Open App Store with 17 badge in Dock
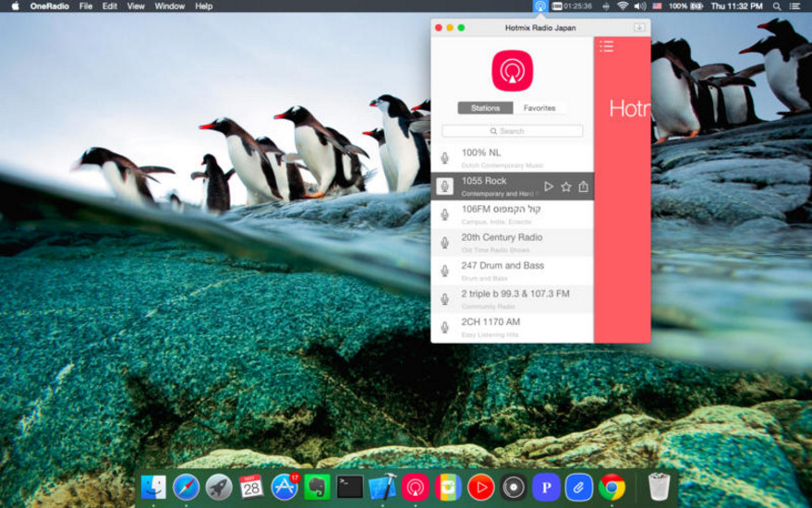 coord(285,488)
